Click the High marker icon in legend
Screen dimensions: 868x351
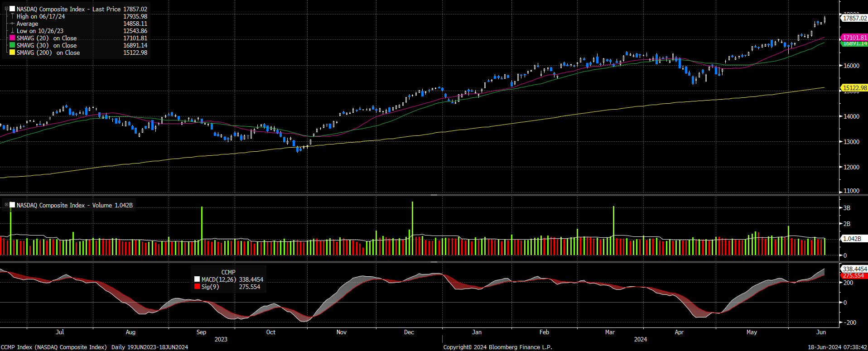tap(12, 16)
